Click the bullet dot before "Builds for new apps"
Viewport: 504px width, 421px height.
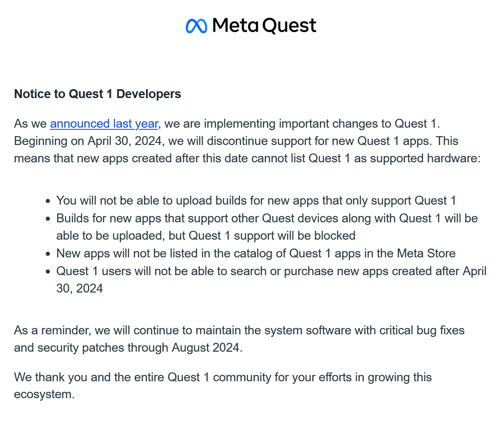click(x=49, y=219)
